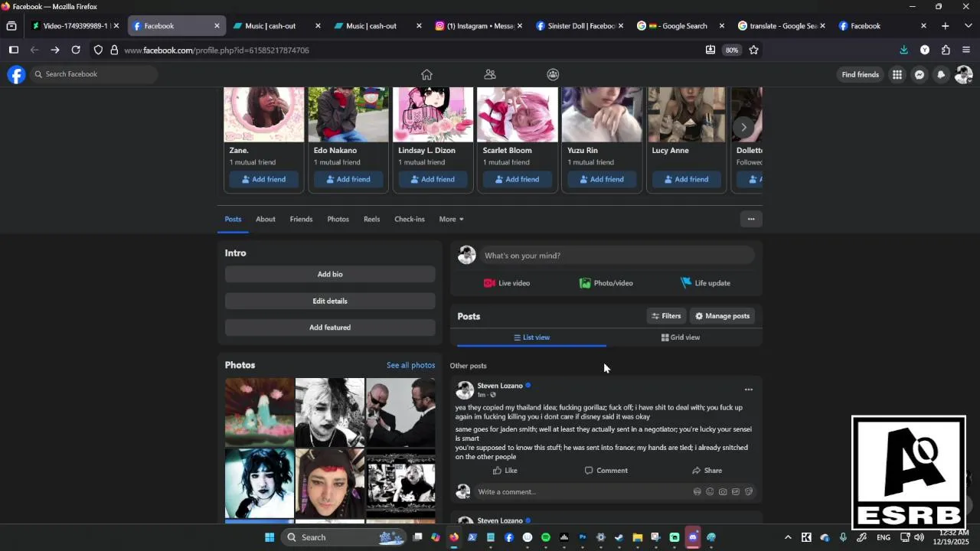This screenshot has width=980, height=551.
Task: Open the About profile tab
Action: pyautogui.click(x=266, y=219)
